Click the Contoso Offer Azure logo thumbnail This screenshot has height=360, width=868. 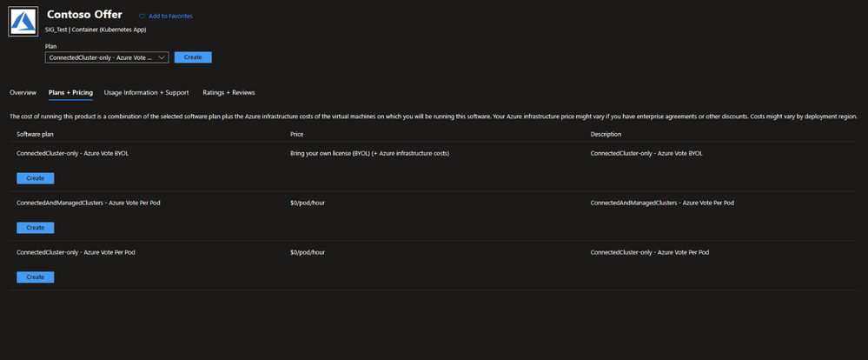click(23, 21)
